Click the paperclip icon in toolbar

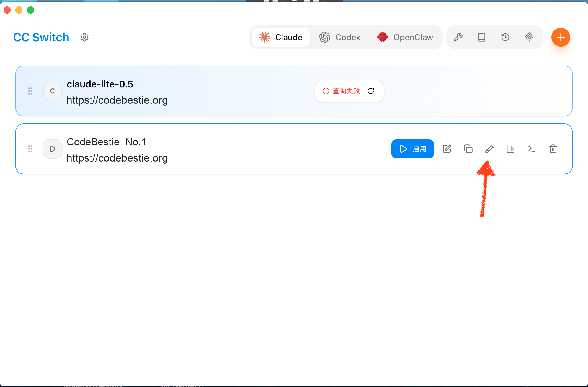point(529,37)
